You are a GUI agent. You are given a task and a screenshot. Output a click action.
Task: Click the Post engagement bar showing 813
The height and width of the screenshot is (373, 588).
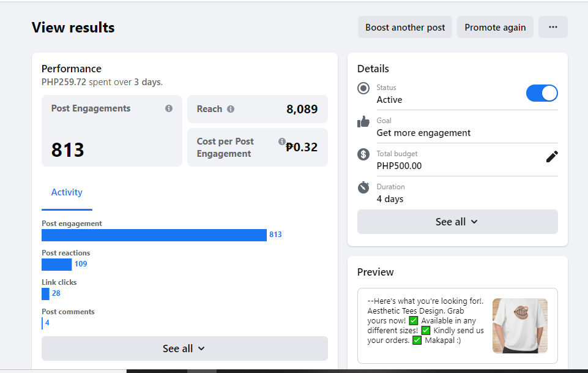[x=154, y=235]
